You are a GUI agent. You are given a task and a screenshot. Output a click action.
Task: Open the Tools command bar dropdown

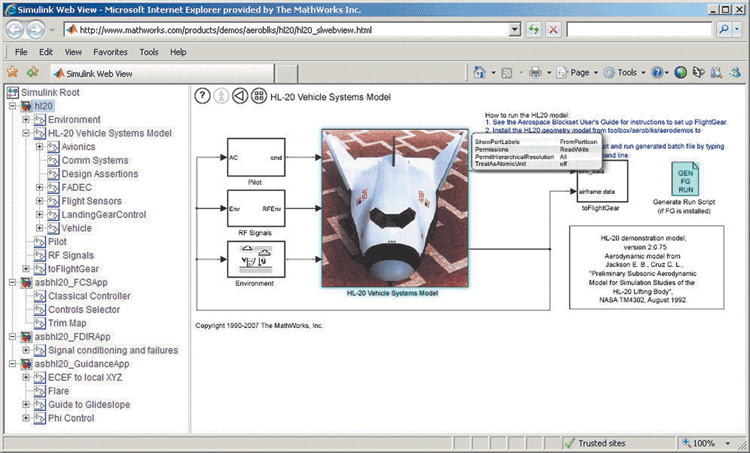[x=643, y=73]
